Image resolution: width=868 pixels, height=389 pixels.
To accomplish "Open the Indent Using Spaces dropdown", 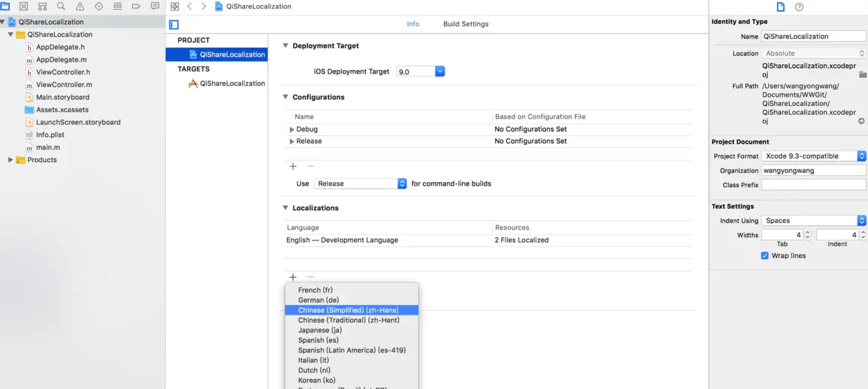I will tap(813, 221).
